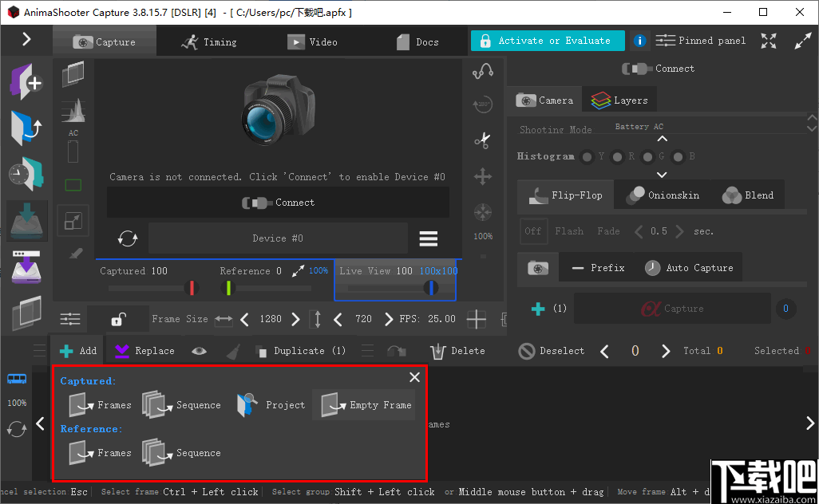Click the rotate 180 degrees icon
The width and height of the screenshot is (819, 504).
click(x=483, y=104)
